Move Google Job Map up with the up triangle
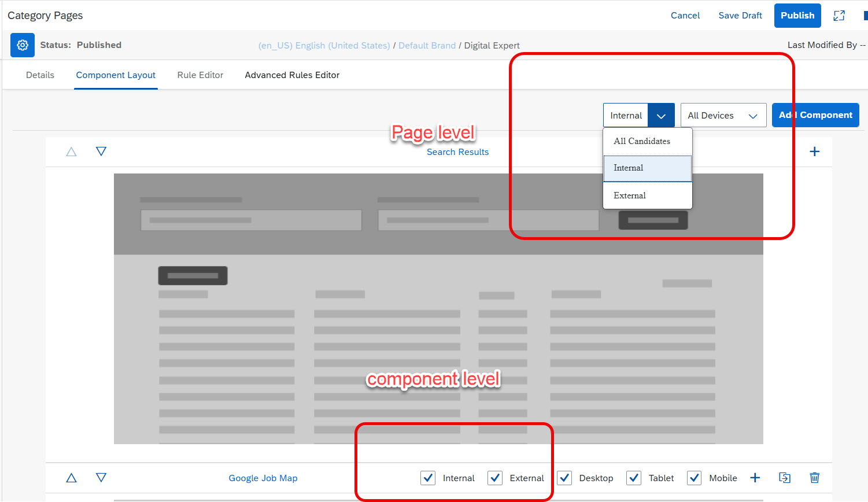This screenshot has height=502, width=868. (71, 478)
